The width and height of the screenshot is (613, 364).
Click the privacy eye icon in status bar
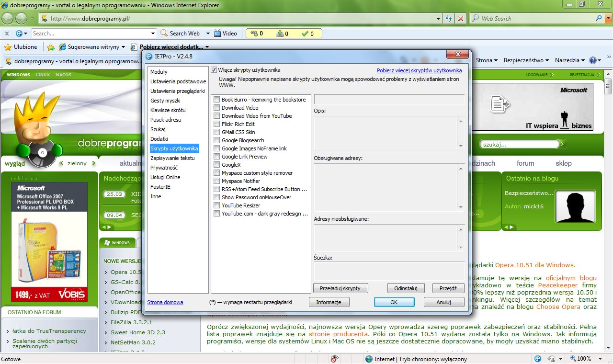tap(334, 359)
